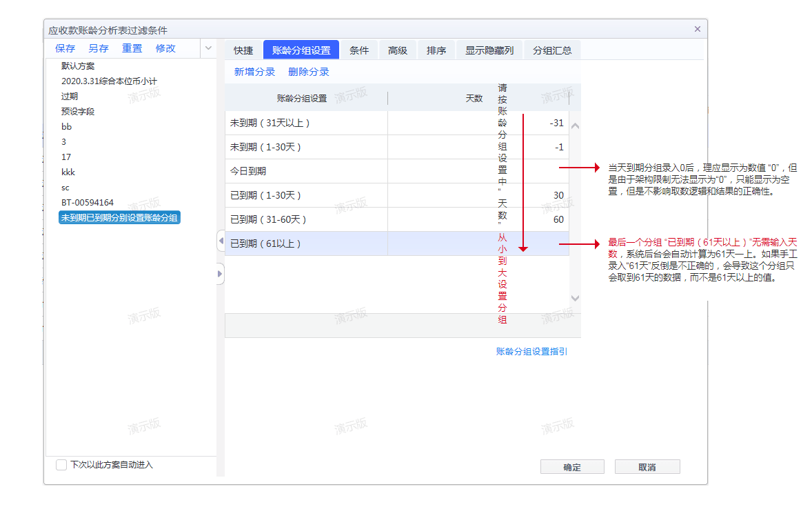Open the 账龄分组设置指引 guide link
This screenshot has width=812, height=518.
click(x=531, y=351)
